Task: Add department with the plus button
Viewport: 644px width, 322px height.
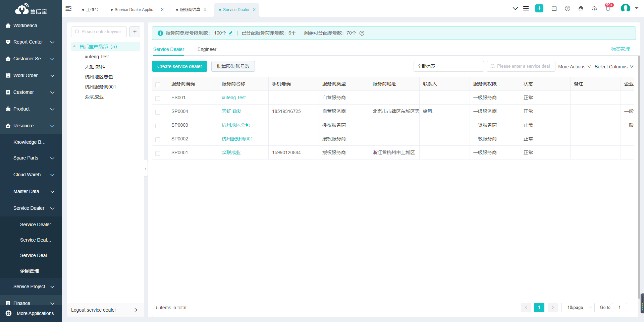Action: point(135,32)
